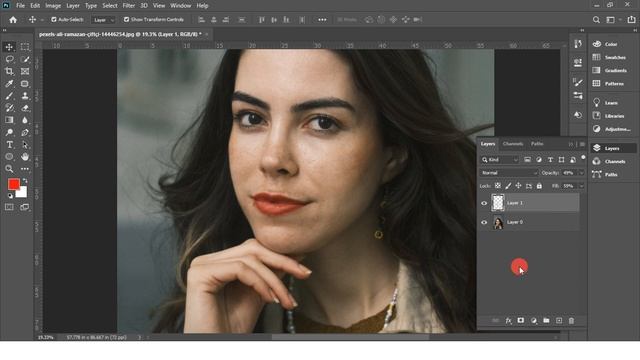640x360 pixels.
Task: Open more align options three-dots
Action: click(x=322, y=20)
